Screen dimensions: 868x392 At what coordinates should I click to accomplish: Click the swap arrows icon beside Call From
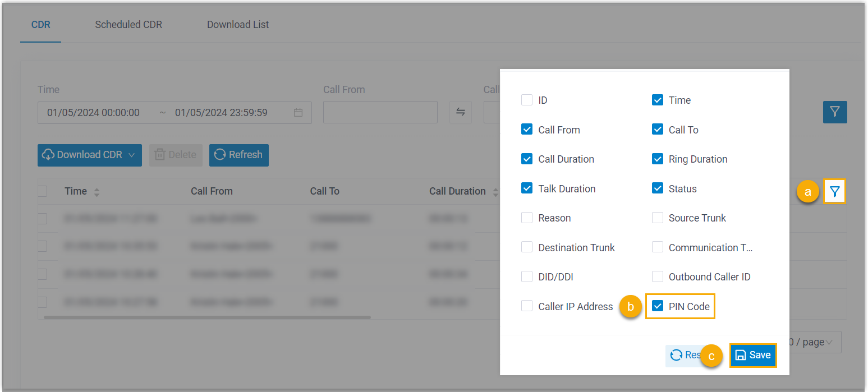click(461, 112)
